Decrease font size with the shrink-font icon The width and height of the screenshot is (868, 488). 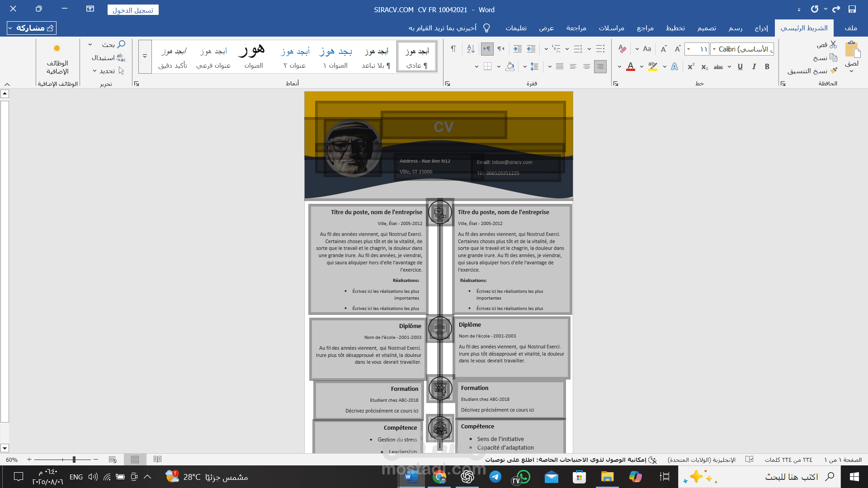[x=663, y=49]
